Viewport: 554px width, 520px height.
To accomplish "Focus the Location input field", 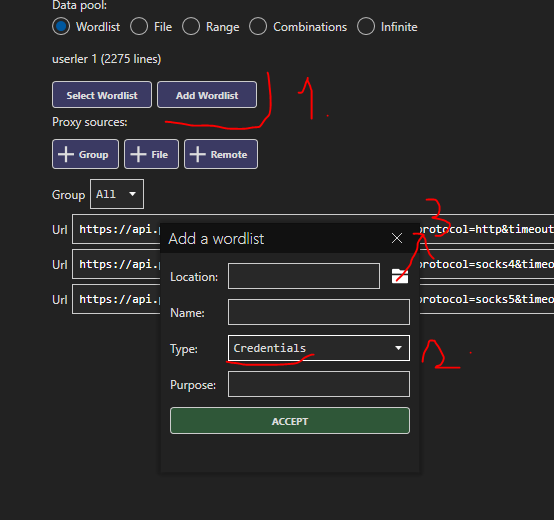I will pyautogui.click(x=304, y=276).
